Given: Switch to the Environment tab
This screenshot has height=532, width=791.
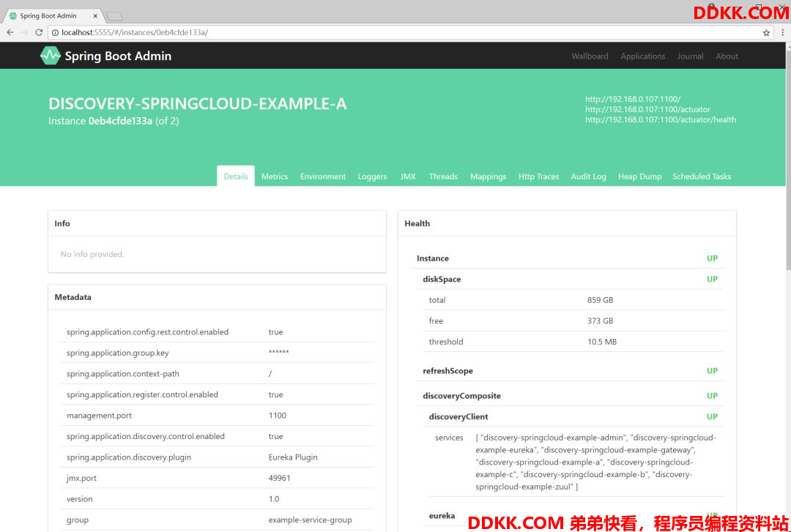Looking at the screenshot, I should [323, 176].
